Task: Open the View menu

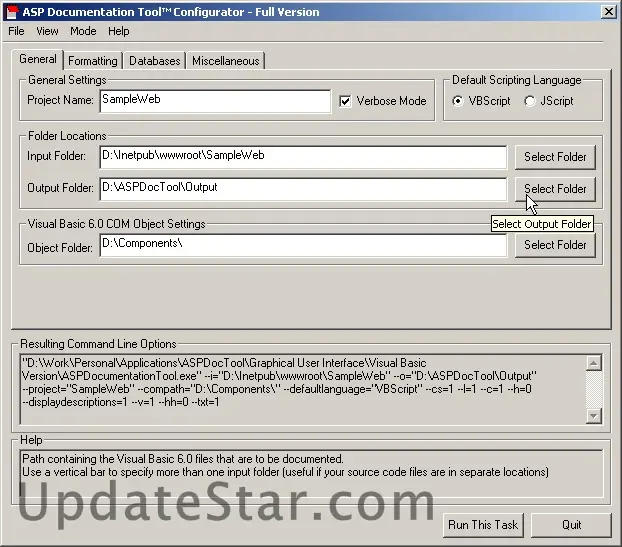Action: tap(47, 31)
